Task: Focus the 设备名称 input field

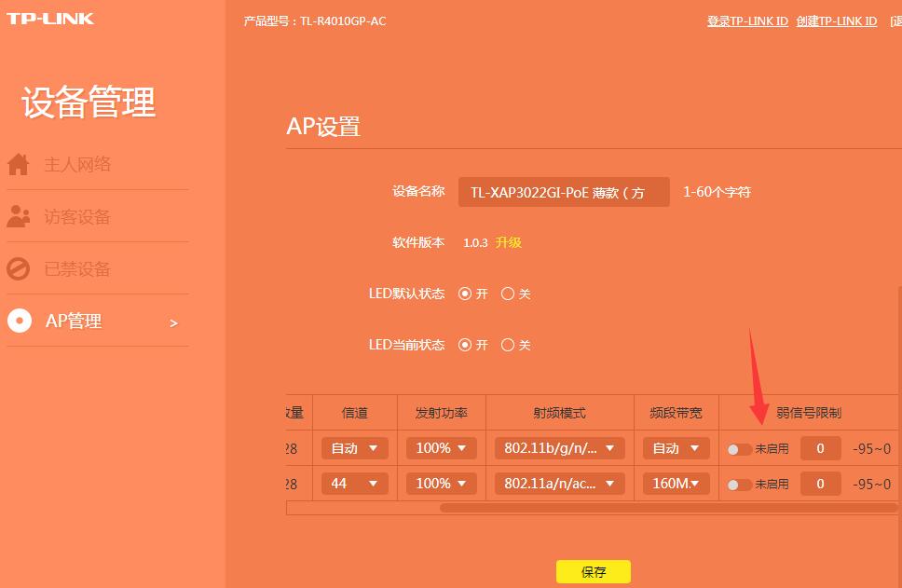Action: 564,192
